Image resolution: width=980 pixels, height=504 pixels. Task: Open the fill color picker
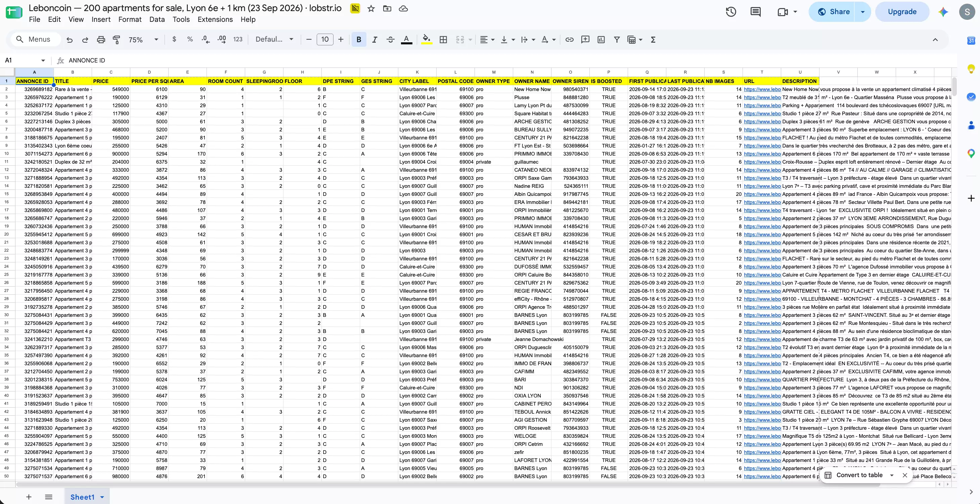pos(427,40)
